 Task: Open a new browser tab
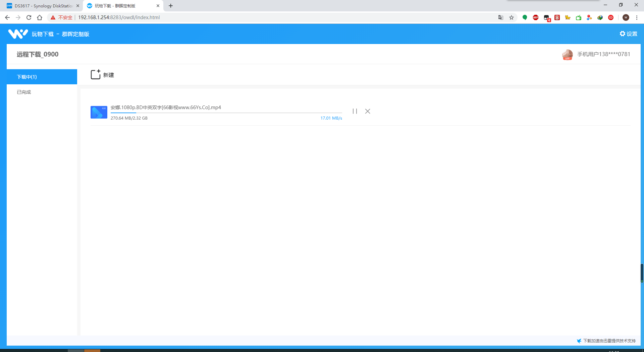pos(171,6)
